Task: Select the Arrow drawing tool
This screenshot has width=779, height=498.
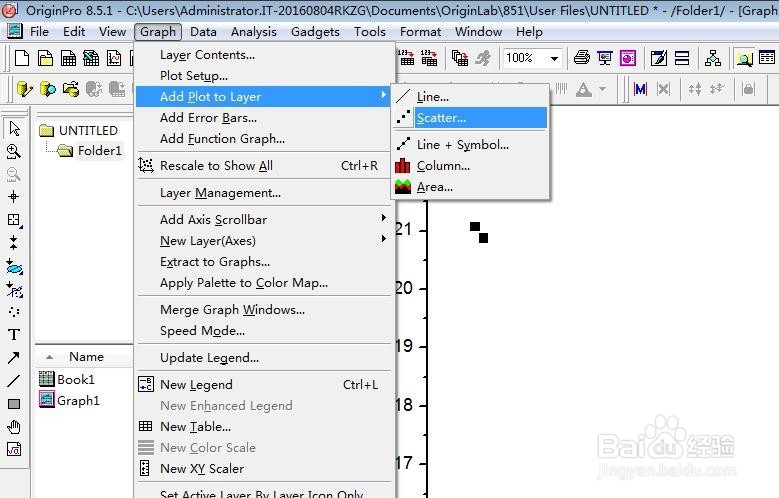Action: coord(14,357)
